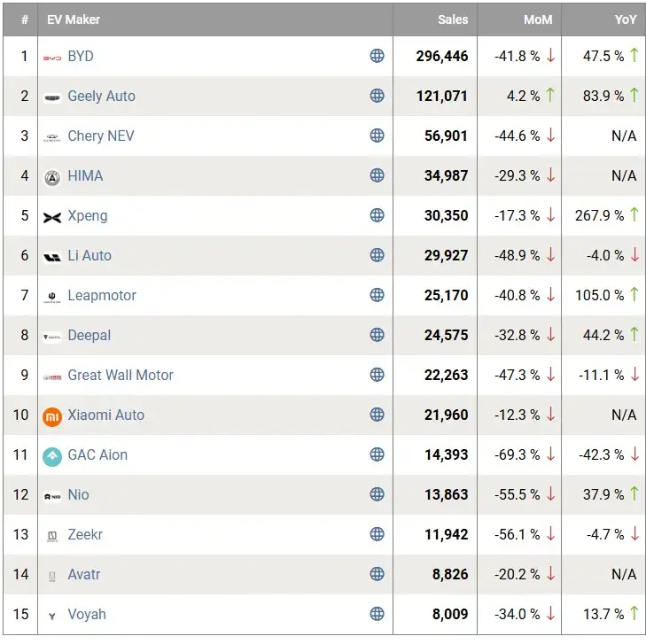Click the globe icon next to Nio
646x644 pixels.
(x=377, y=494)
